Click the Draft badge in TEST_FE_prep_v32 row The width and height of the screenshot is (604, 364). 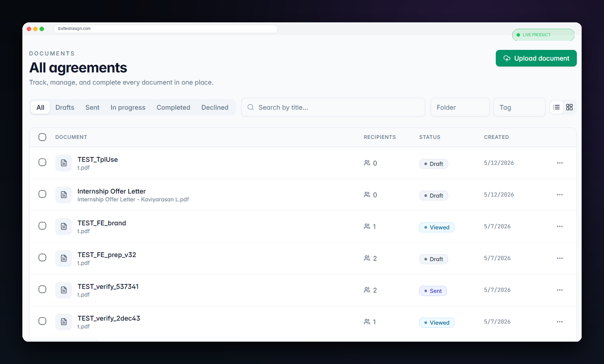(433, 259)
